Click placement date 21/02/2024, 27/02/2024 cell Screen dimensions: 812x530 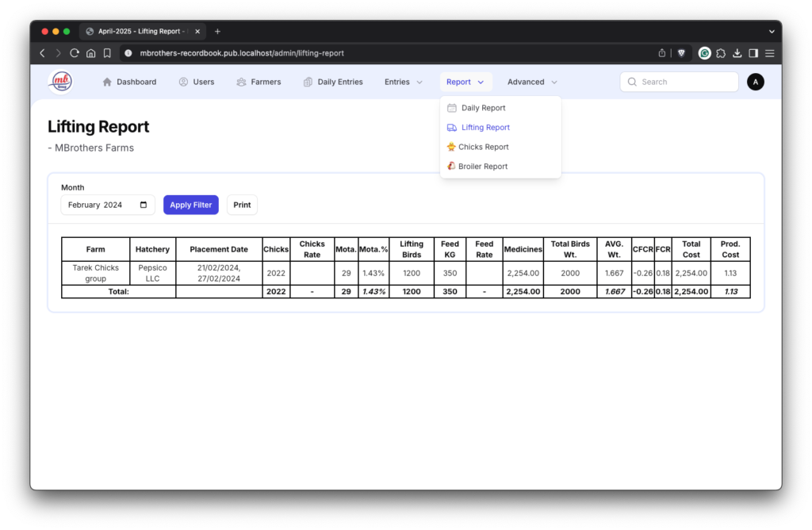(x=219, y=273)
